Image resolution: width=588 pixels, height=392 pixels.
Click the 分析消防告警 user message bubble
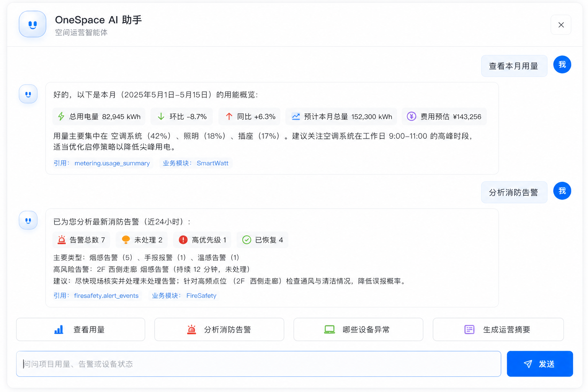click(x=514, y=192)
